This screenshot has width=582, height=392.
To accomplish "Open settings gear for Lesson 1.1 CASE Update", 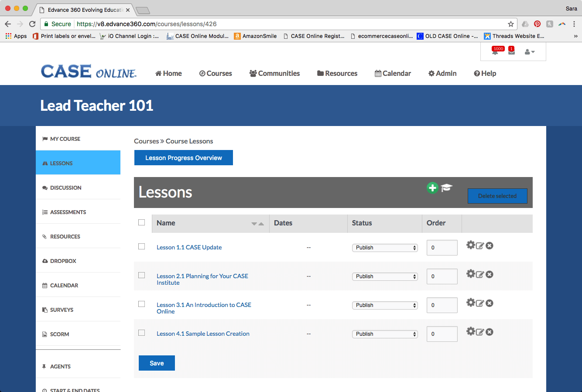I will click(x=470, y=245).
